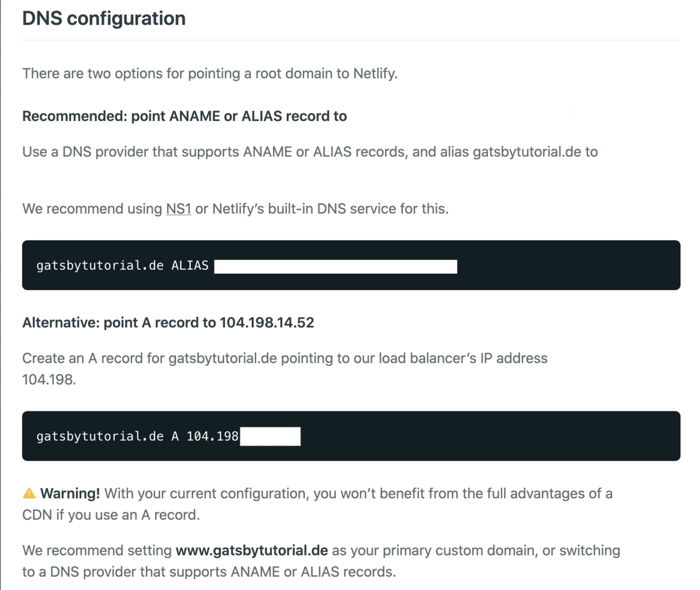Click the redacted value in the ALIAS code block
700x590 pixels.
pos(335,267)
